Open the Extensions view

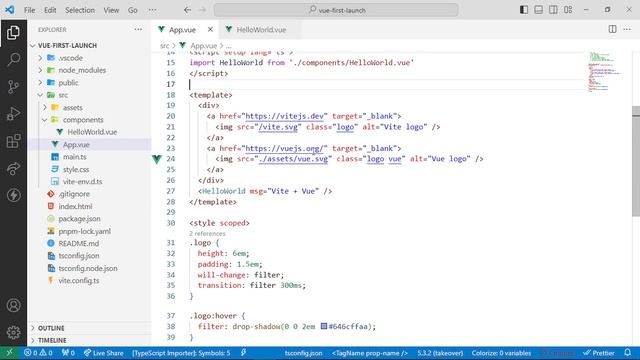pyautogui.click(x=13, y=141)
